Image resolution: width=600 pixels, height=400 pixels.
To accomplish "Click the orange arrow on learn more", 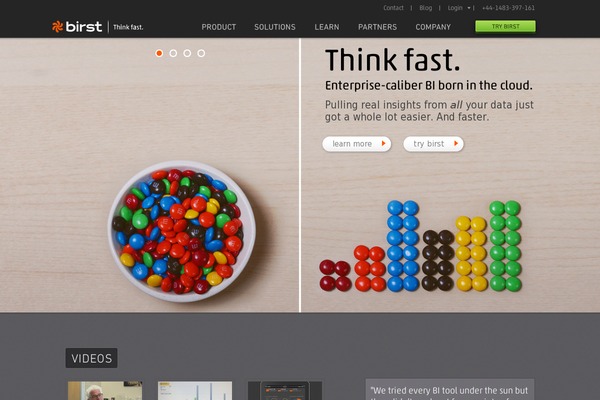I will click(383, 144).
